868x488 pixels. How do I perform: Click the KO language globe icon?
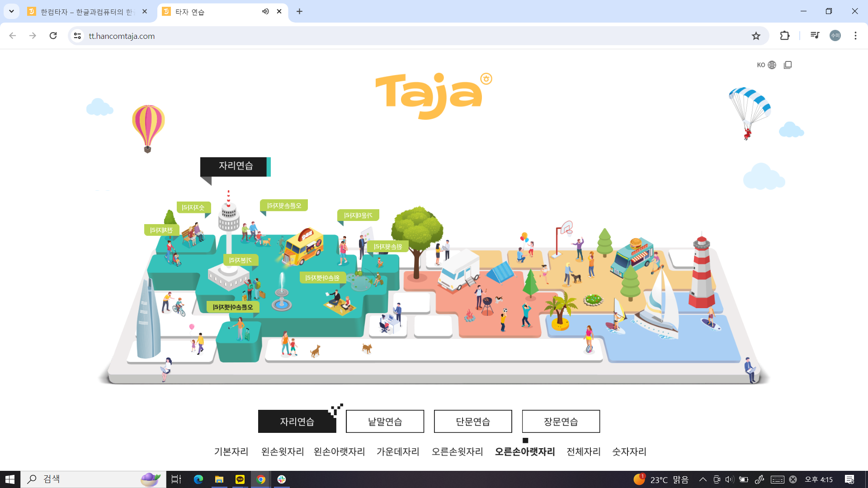[x=772, y=65]
